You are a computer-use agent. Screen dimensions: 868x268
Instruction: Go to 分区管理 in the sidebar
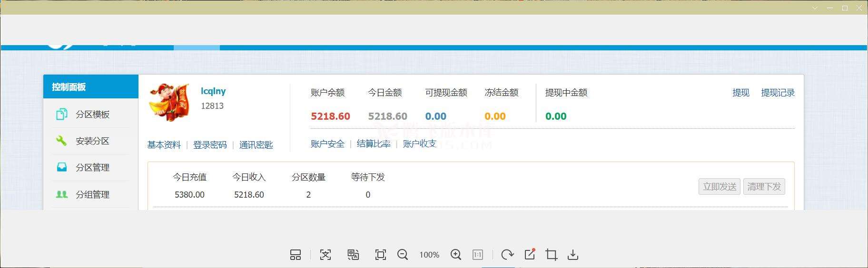tap(92, 168)
